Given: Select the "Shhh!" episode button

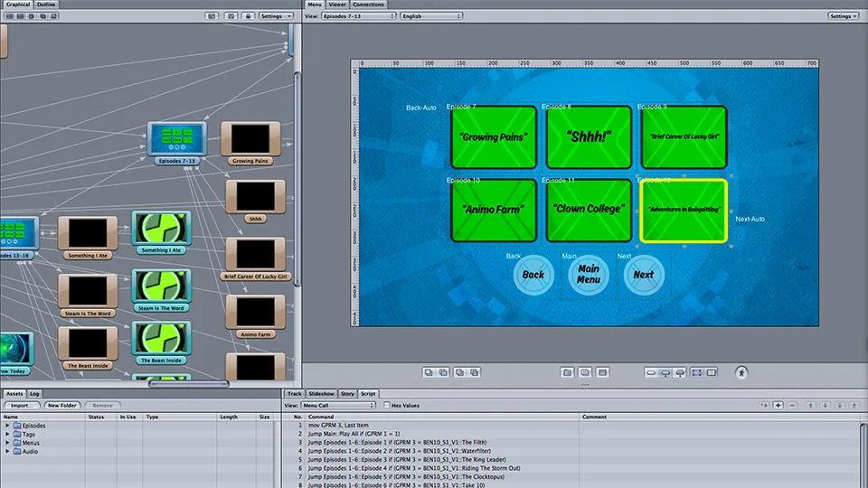Looking at the screenshot, I should [x=589, y=137].
